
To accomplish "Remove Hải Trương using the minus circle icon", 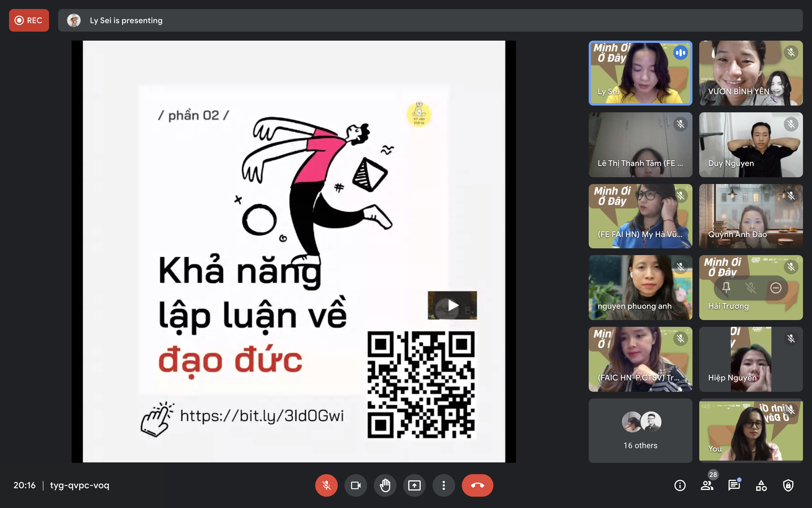I will tap(776, 288).
